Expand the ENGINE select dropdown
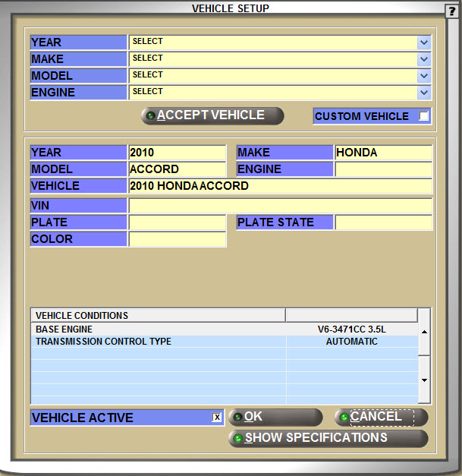462x476 pixels. pos(424,93)
